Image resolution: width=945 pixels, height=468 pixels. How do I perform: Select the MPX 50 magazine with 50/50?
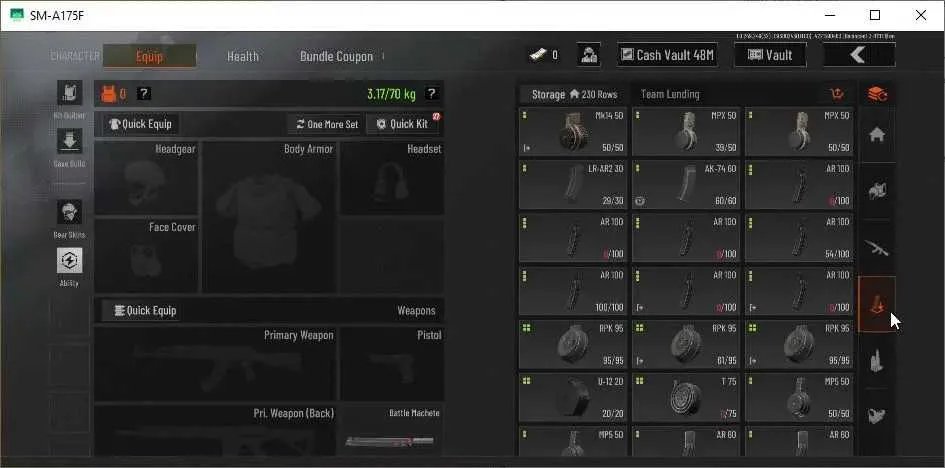tap(799, 132)
